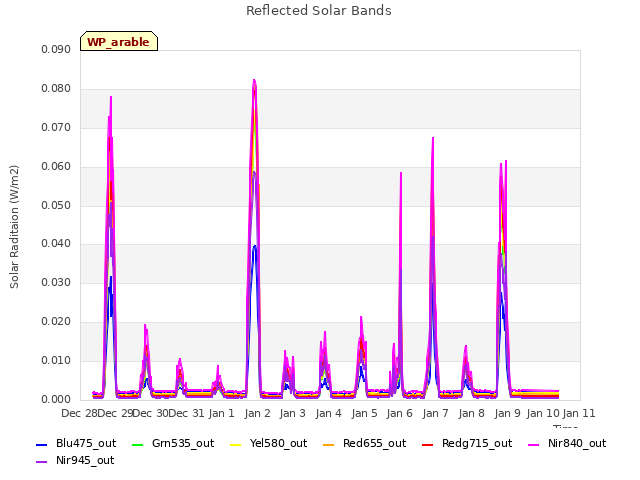Screen dimensions: 640x480
Task: Click the Jan 2 x-axis date label
Action: [258, 413]
